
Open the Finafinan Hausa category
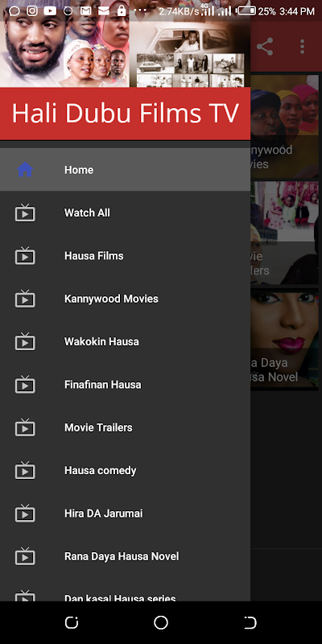click(126, 385)
